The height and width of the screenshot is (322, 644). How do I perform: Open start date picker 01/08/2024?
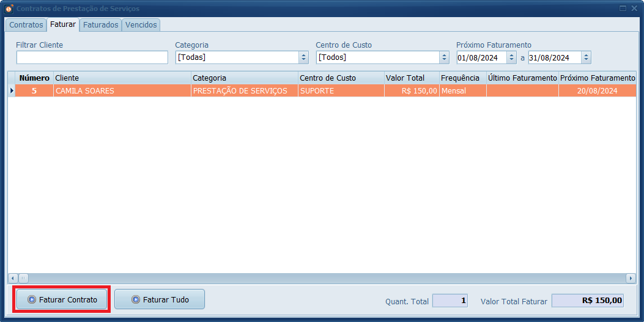[511, 57]
